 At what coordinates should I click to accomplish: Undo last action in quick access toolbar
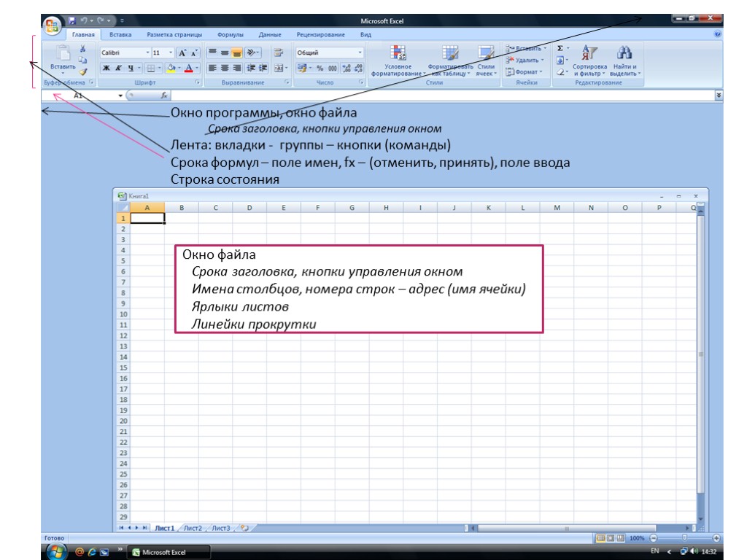point(84,20)
